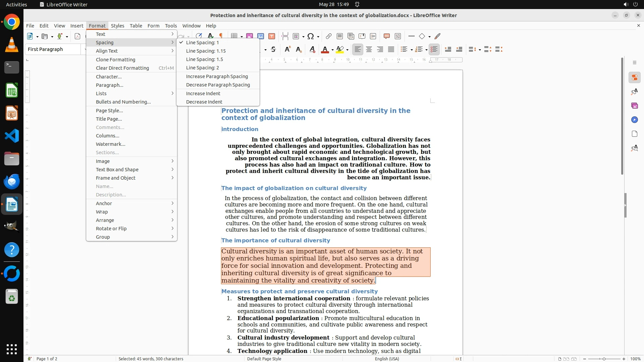Viewport: 644px width, 362px height.
Task: Click the Center Align toolbar button
Action: (369, 50)
